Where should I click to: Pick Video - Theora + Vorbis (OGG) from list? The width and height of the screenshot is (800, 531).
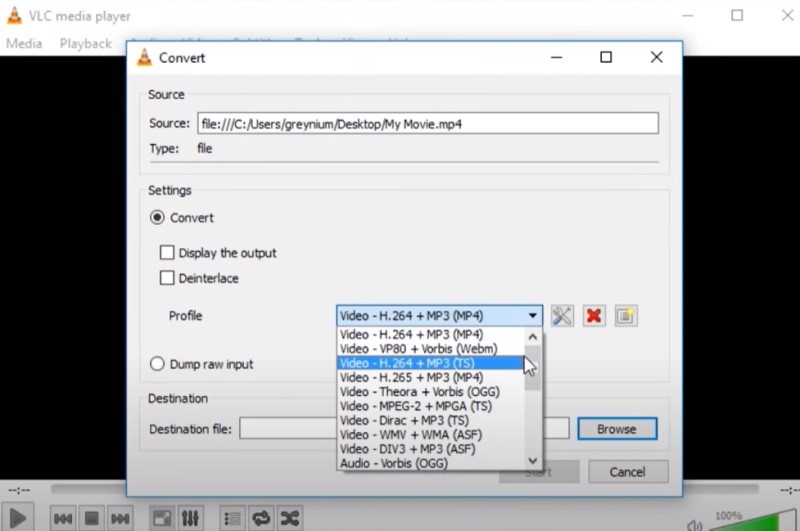[419, 392]
